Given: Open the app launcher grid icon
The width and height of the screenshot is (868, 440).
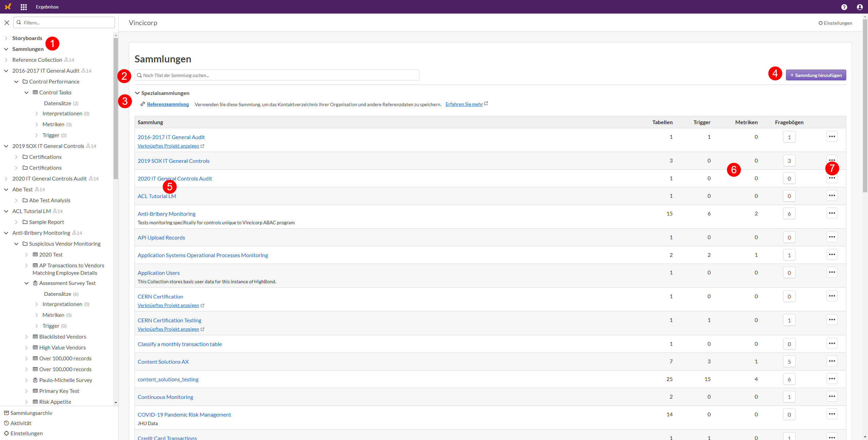Looking at the screenshot, I should 23,7.
